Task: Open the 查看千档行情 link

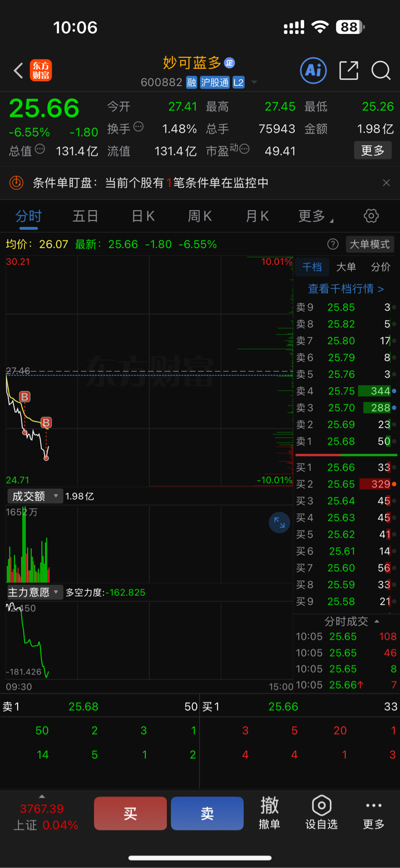Action: [346, 288]
